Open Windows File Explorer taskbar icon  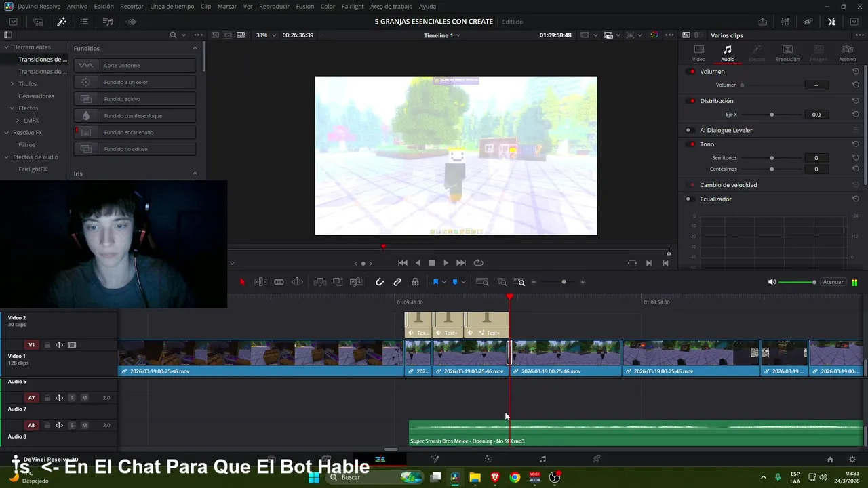475,477
